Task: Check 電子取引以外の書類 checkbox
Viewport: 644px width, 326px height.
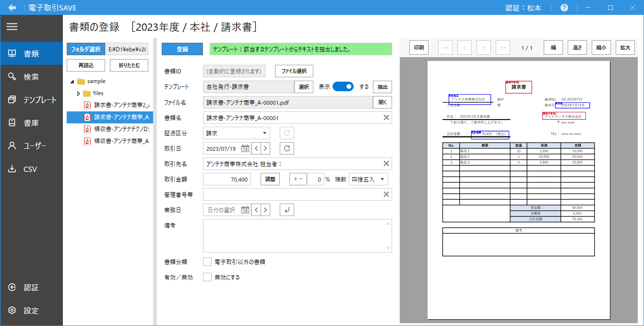Action: (207, 262)
